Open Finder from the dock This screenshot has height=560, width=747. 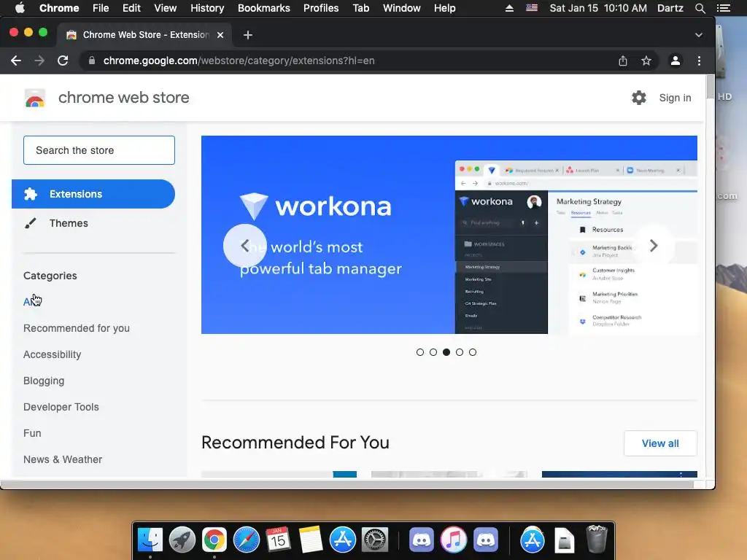point(150,540)
